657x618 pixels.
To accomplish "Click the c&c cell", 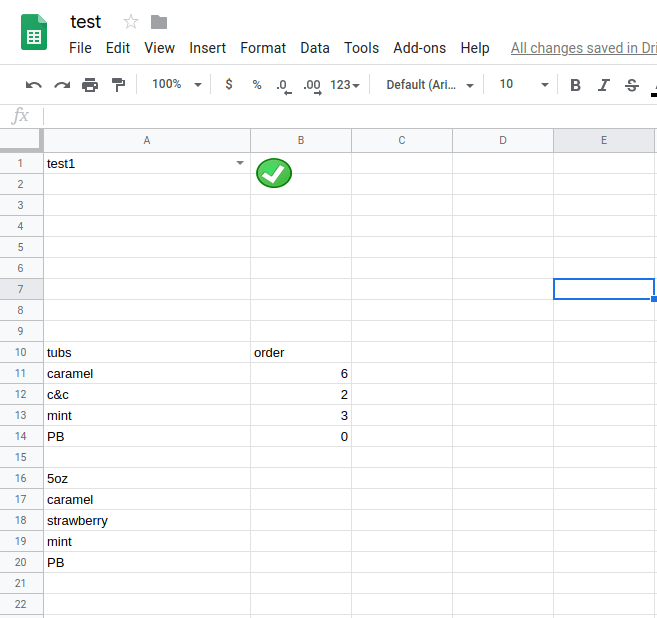I will click(147, 394).
